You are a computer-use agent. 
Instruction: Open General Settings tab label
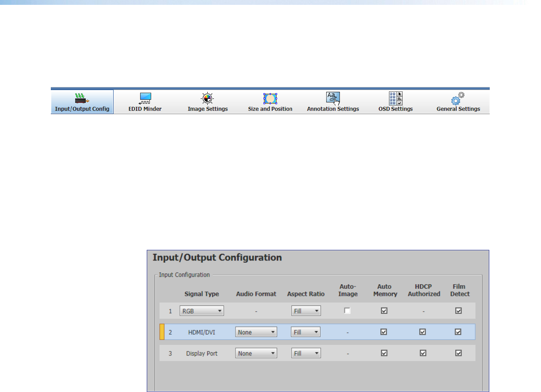[x=458, y=109]
